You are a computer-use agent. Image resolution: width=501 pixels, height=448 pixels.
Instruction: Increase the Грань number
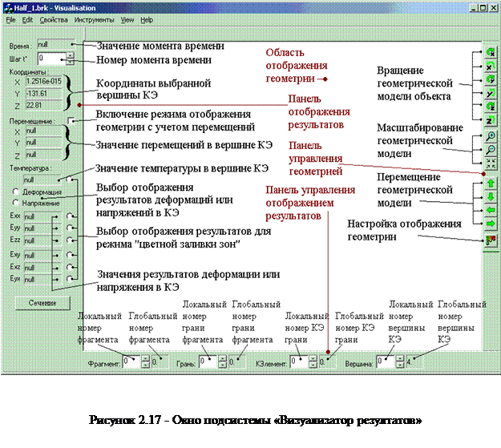(222, 358)
